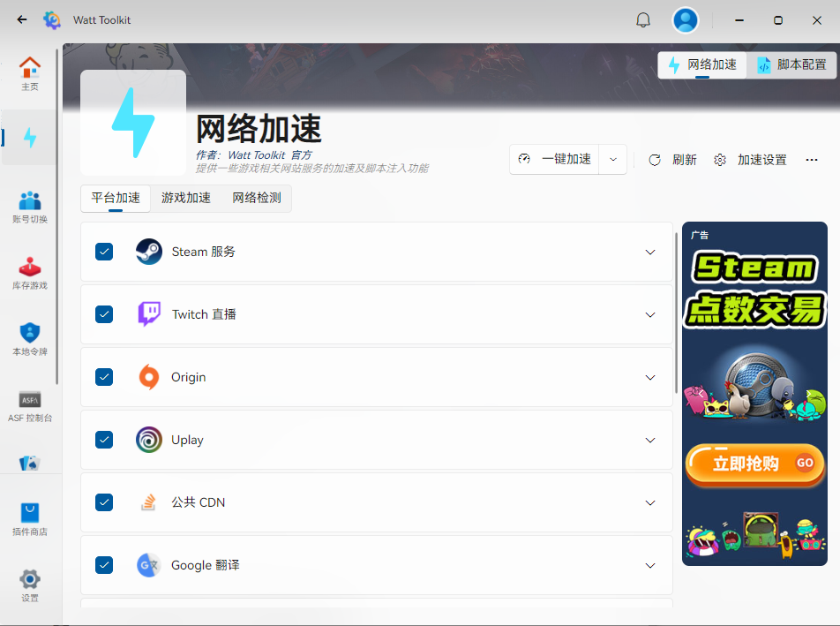Expand the Steam 服务 row chevron
Screen dimensions: 840x626
(650, 252)
